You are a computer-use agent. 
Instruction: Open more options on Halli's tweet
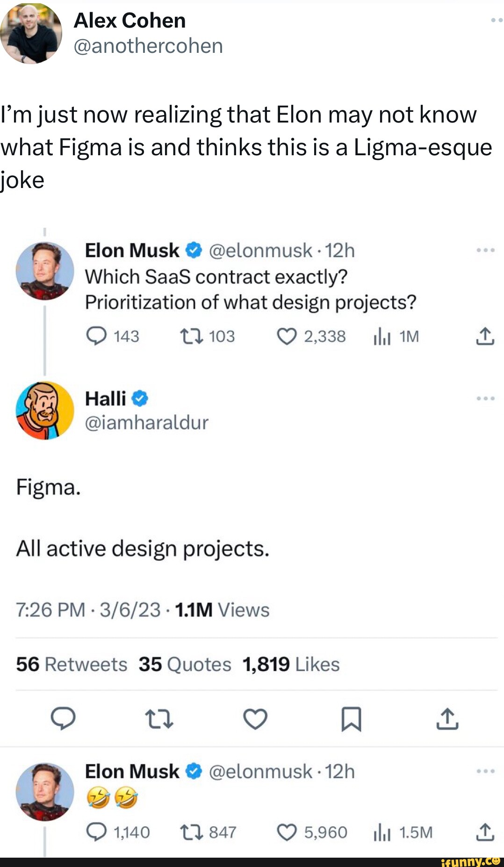point(485,398)
